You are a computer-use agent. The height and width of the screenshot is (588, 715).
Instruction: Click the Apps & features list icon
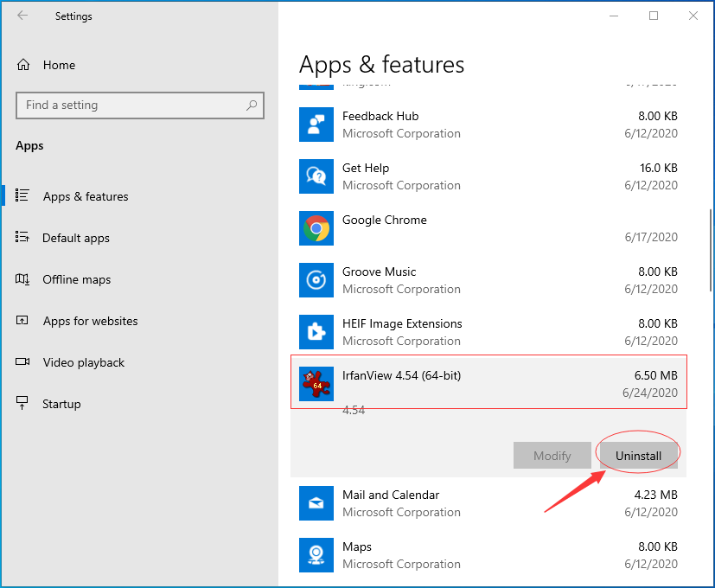coord(22,195)
